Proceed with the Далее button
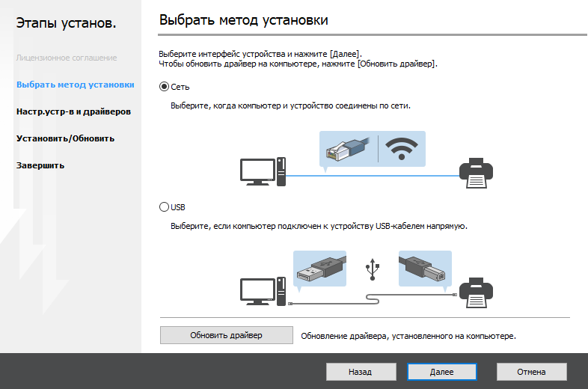 [442, 372]
